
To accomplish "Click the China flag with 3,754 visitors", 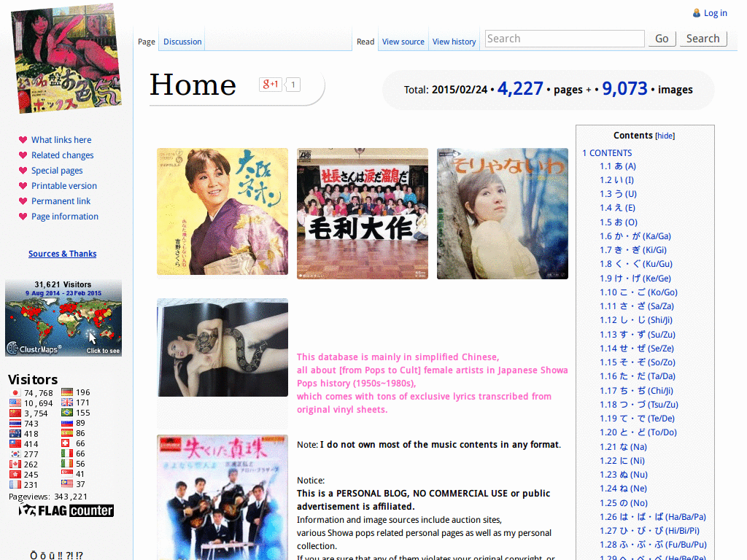I will pos(15,413).
